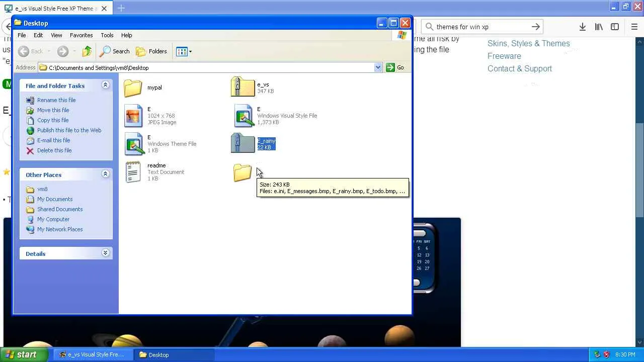Open My Computer in Other Places
The height and width of the screenshot is (362, 644).
53,219
